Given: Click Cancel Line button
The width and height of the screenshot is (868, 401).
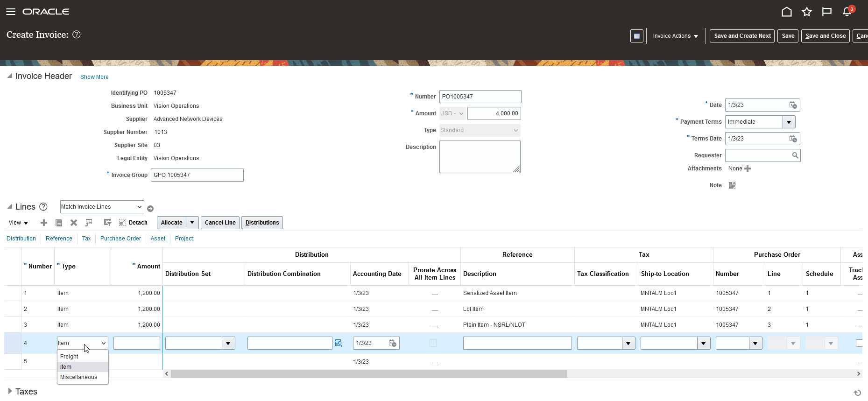Looking at the screenshot, I should pyautogui.click(x=220, y=223).
